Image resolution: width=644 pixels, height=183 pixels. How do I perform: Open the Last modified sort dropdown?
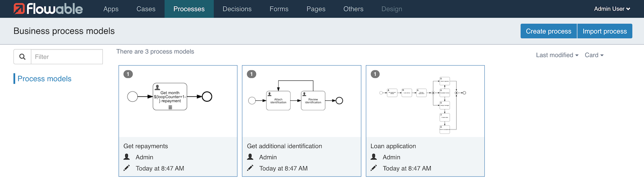click(x=557, y=55)
